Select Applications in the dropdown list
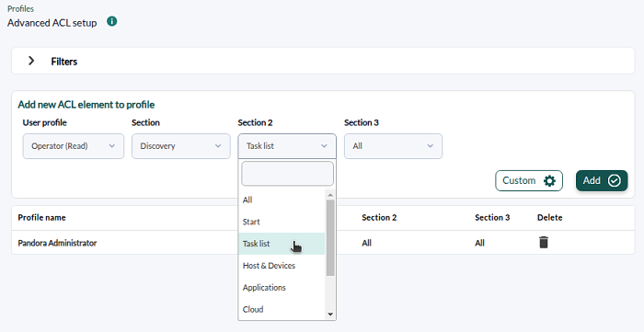This screenshot has width=644, height=332. tap(282, 288)
